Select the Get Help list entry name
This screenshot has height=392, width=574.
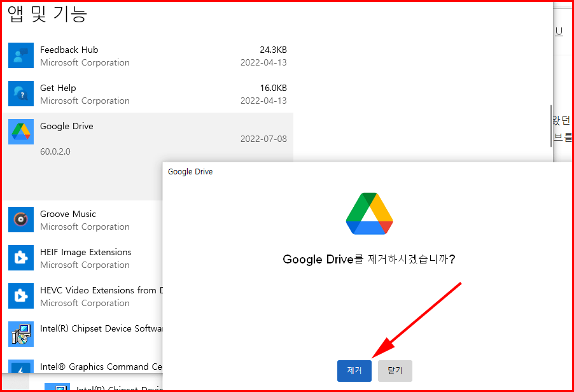click(58, 88)
